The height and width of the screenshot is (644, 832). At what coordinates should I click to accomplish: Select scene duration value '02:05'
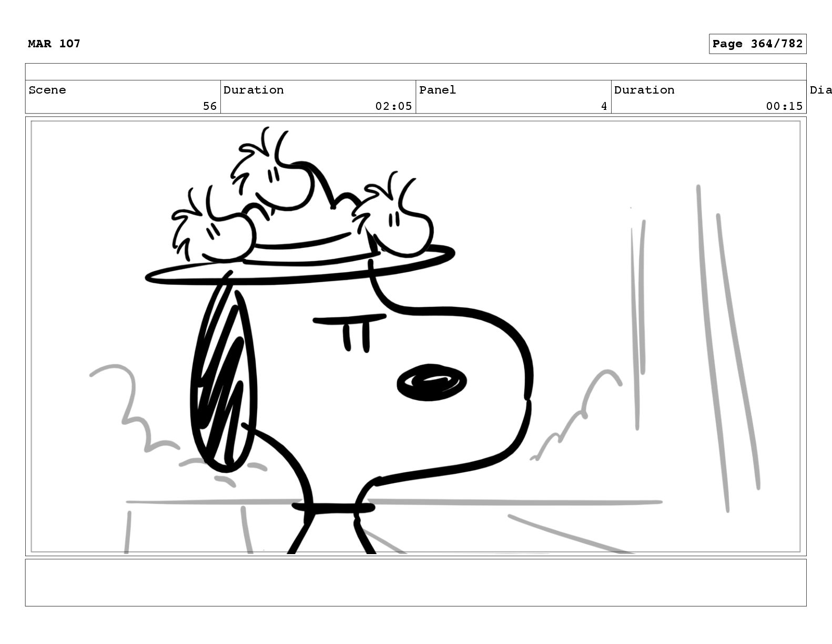point(393,106)
